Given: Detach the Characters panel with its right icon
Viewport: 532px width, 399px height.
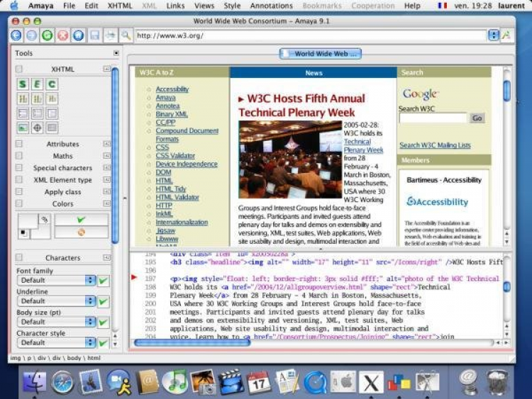Looking at the screenshot, I should 106,258.
